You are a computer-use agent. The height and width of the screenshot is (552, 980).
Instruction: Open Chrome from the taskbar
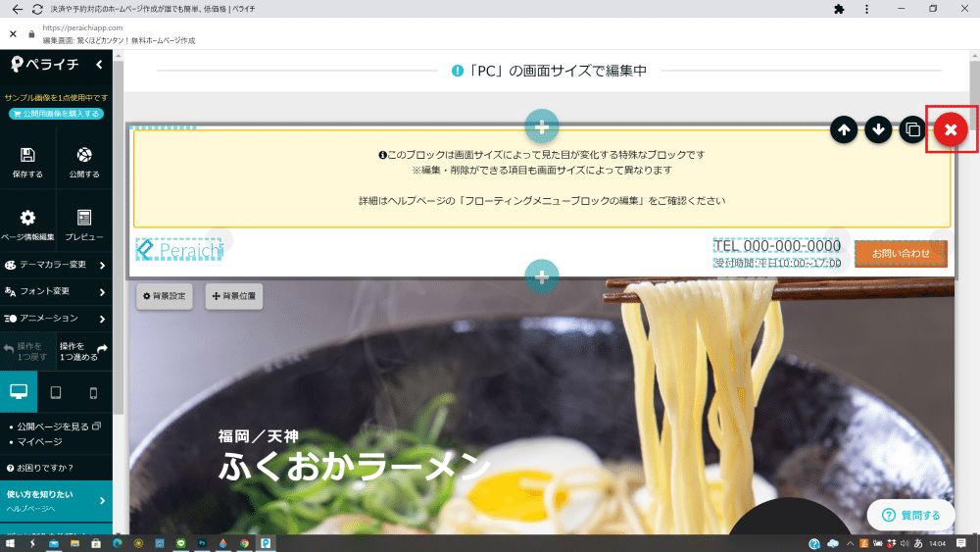pyautogui.click(x=244, y=543)
